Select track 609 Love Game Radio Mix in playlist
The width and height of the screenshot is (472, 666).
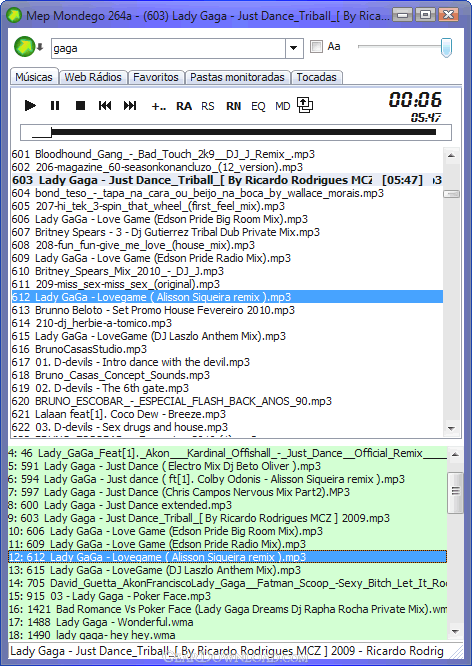(x=227, y=258)
